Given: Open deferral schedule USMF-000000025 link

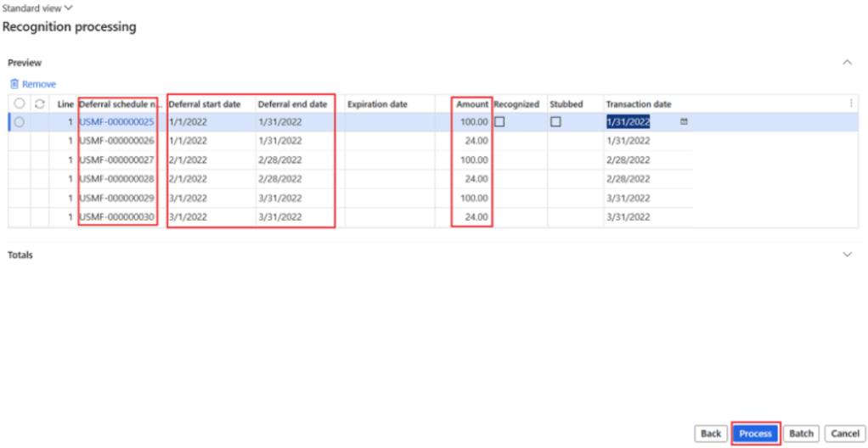Looking at the screenshot, I should 116,122.
